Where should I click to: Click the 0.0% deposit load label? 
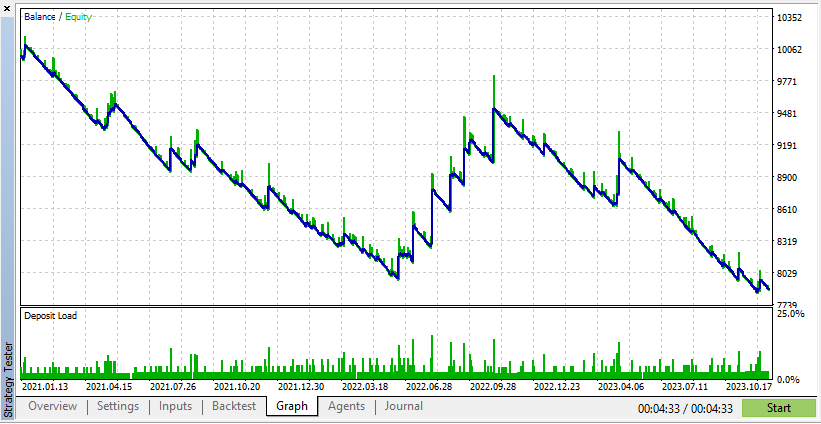click(x=788, y=379)
